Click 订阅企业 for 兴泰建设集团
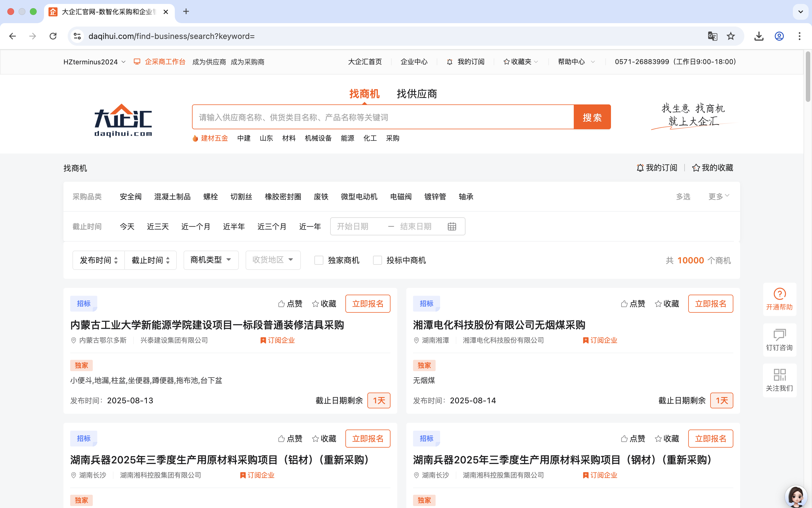This screenshot has height=508, width=812. tap(277, 340)
